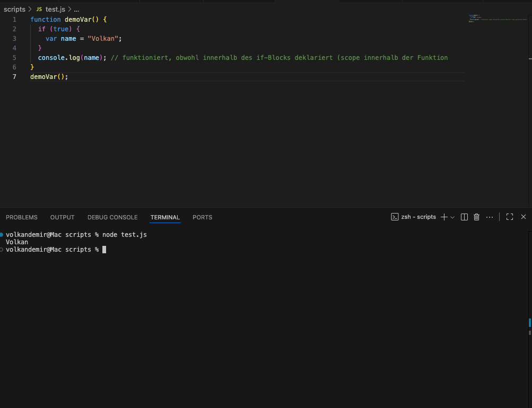
Task: Switch to the OUTPUT tab
Action: pos(63,218)
